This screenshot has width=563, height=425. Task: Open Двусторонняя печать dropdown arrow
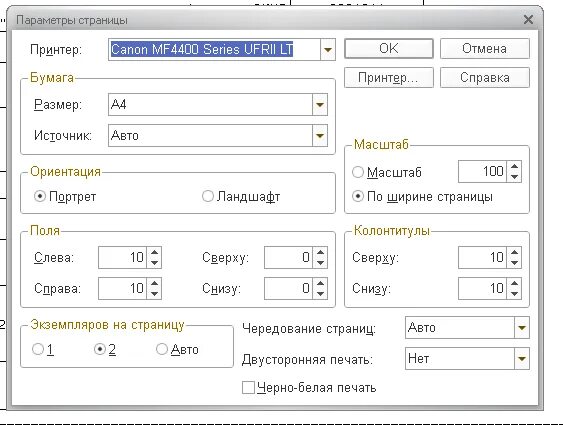pyautogui.click(x=522, y=358)
